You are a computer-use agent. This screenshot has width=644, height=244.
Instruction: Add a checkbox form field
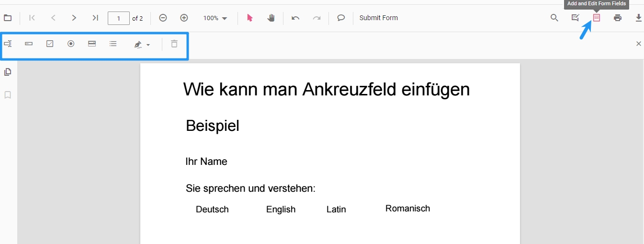[x=50, y=44]
